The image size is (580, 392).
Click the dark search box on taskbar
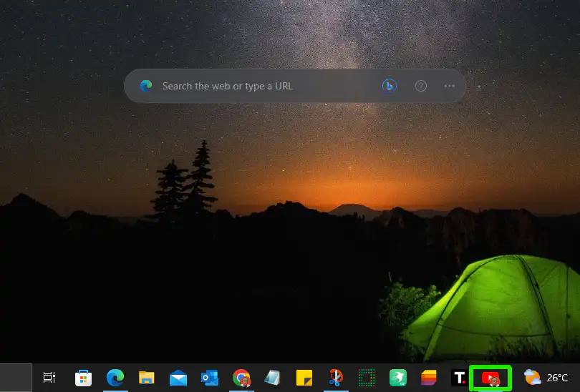point(16,378)
